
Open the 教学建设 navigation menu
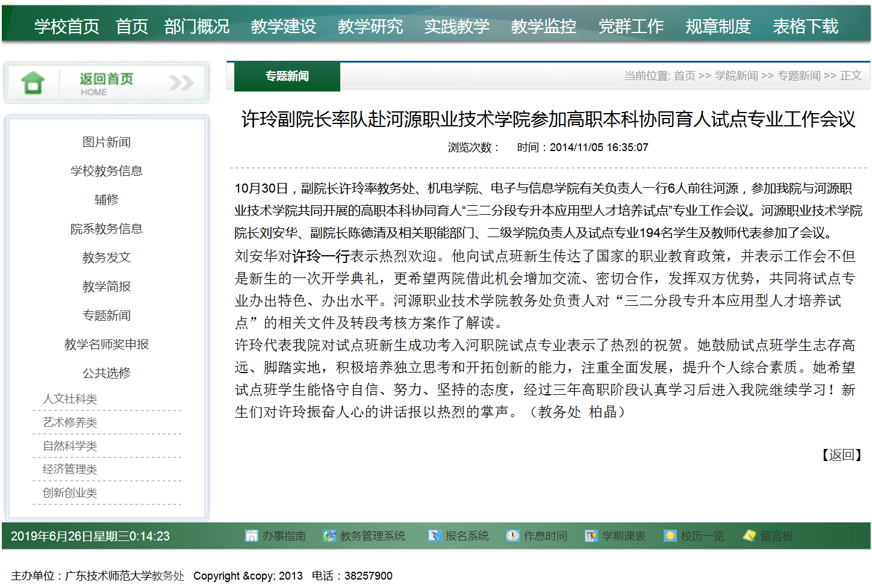coord(283,26)
